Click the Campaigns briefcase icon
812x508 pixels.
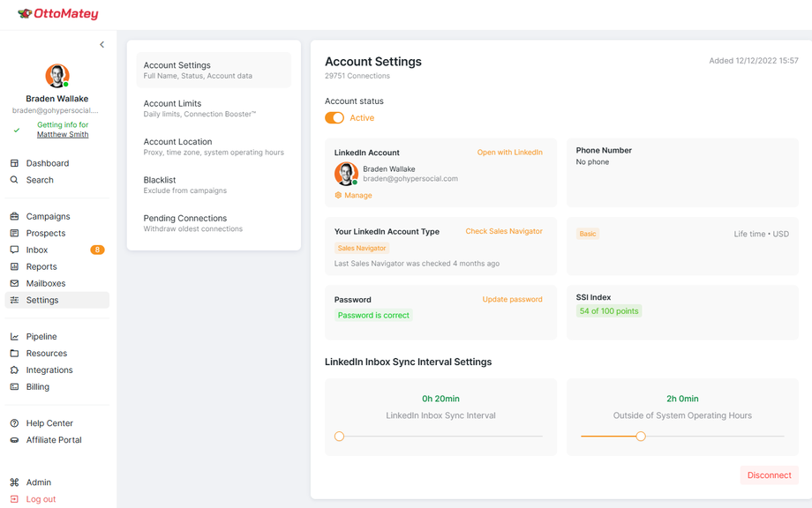(14, 216)
